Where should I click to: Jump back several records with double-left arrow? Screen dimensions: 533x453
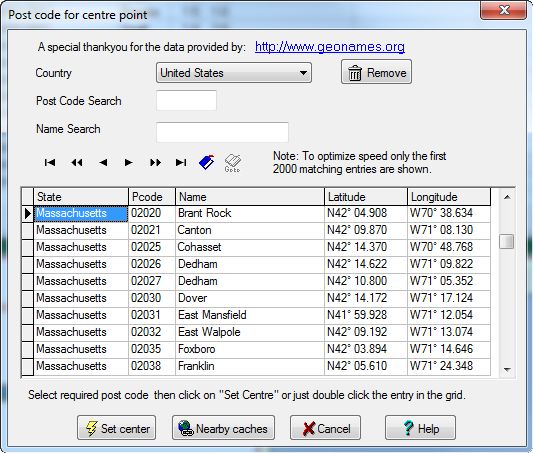(76, 163)
